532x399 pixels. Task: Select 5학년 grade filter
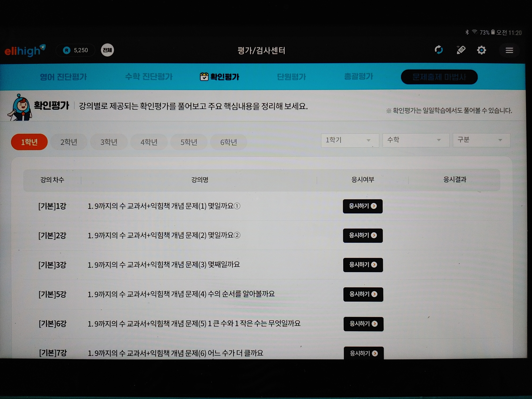tap(189, 142)
